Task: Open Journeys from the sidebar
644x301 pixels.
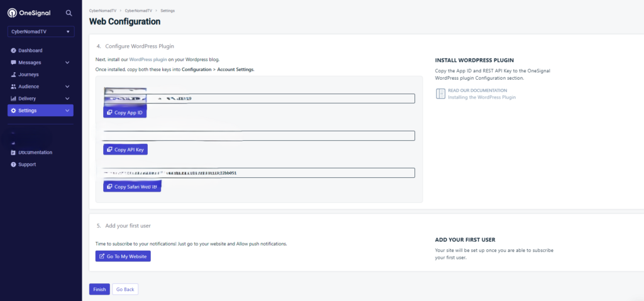Action: [x=28, y=74]
